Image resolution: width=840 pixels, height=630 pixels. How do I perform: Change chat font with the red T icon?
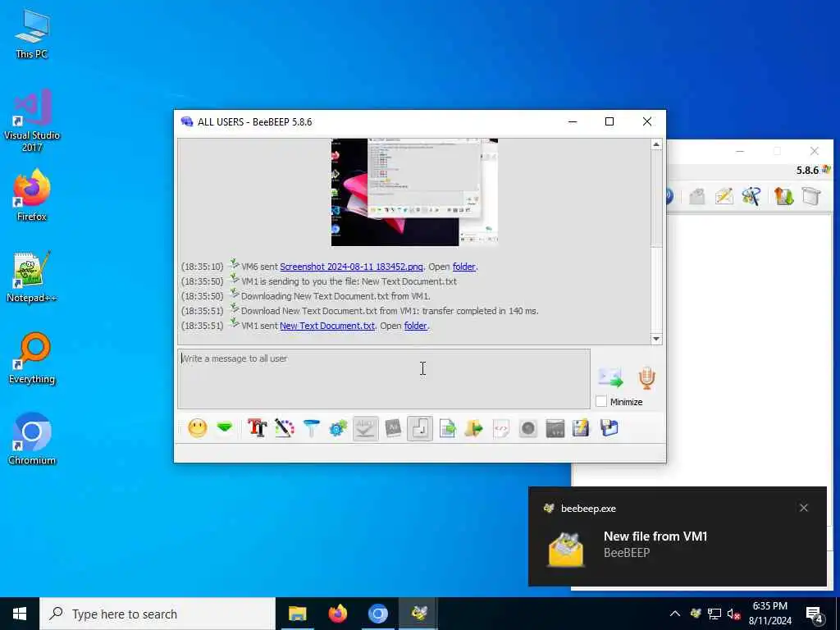pyautogui.click(x=257, y=428)
